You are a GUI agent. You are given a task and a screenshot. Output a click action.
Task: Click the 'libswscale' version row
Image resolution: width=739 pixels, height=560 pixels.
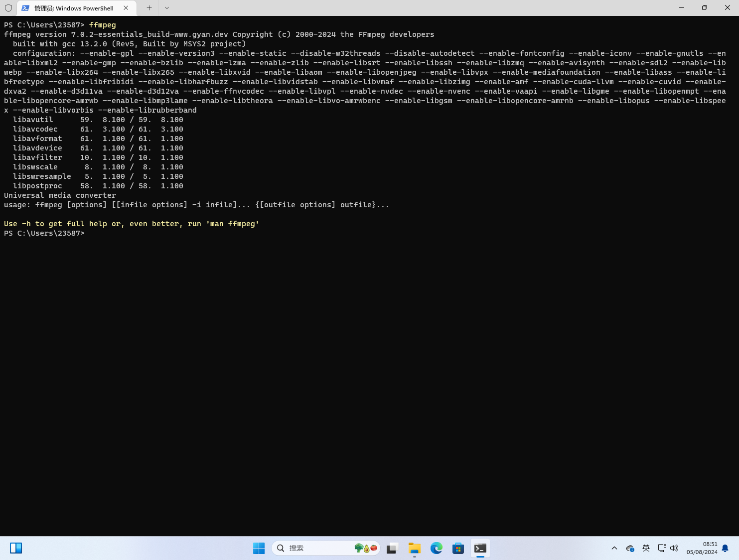click(x=98, y=167)
